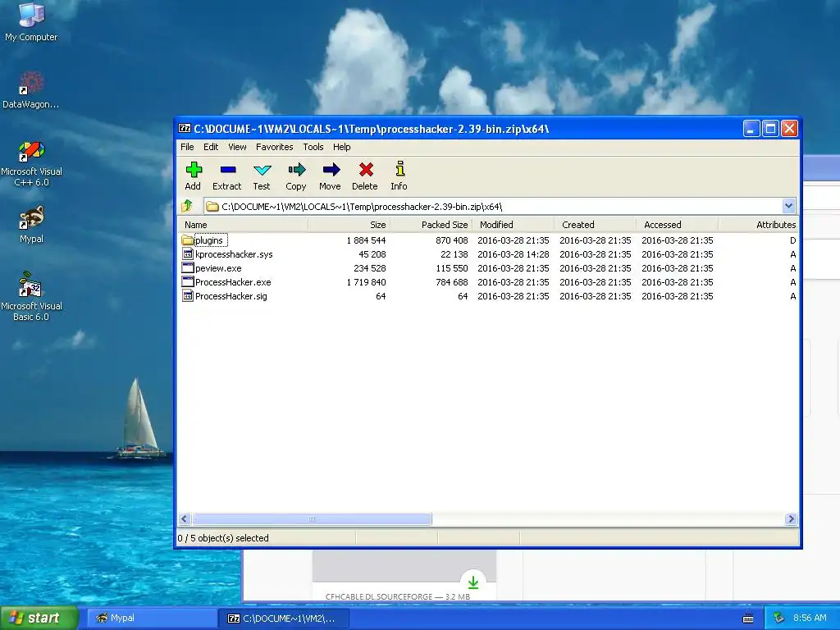The width and height of the screenshot is (840, 630).
Task: Go up one folder level arrow
Action: 187,206
